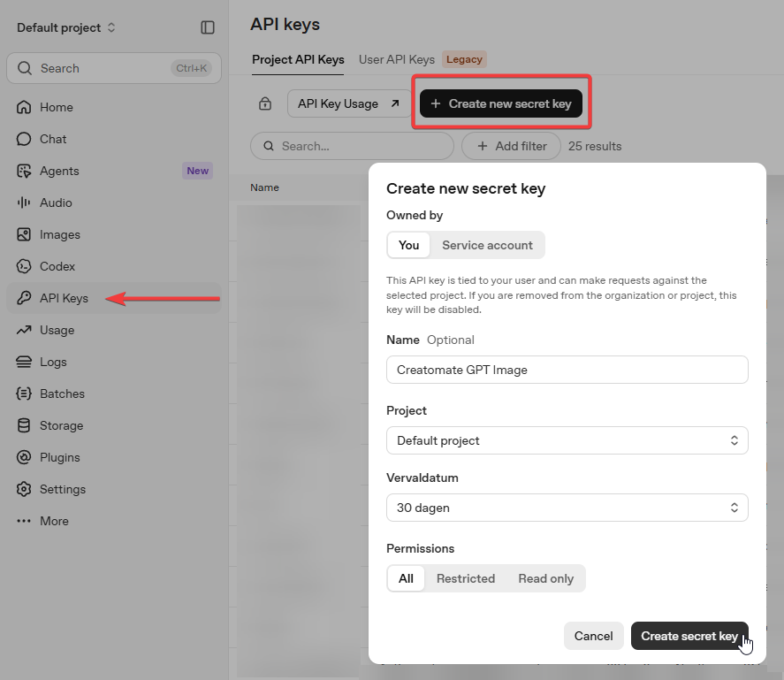The height and width of the screenshot is (680, 784).
Task: Click the API keys Search field
Action: pyautogui.click(x=352, y=146)
